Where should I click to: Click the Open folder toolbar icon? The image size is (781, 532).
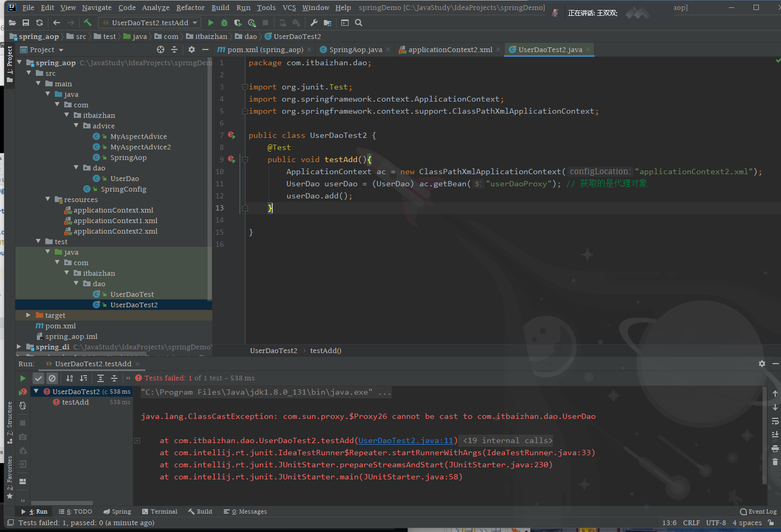[x=12, y=23]
